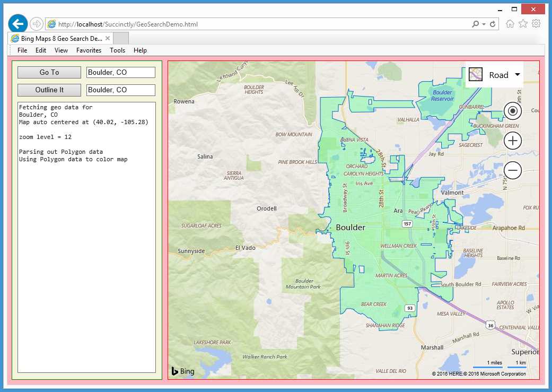This screenshot has height=392, width=552.
Task: Click the 36 highway shield on map
Action: click(490, 326)
